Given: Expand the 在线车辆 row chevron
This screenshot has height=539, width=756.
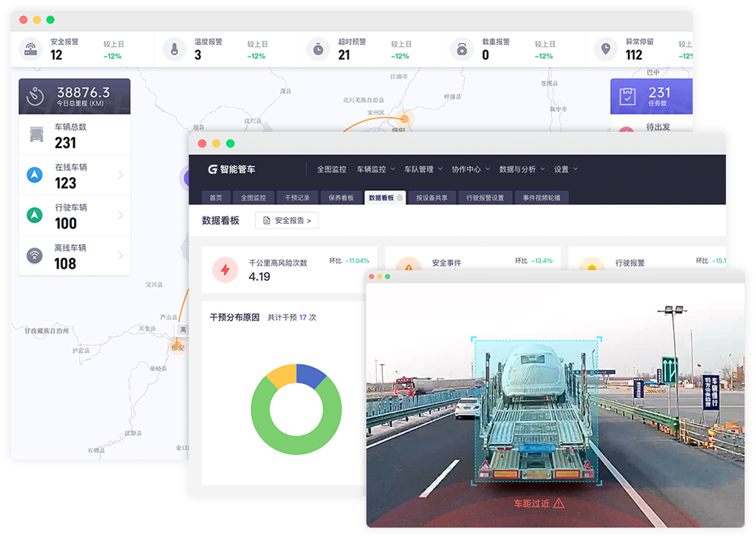Looking at the screenshot, I should [x=120, y=175].
